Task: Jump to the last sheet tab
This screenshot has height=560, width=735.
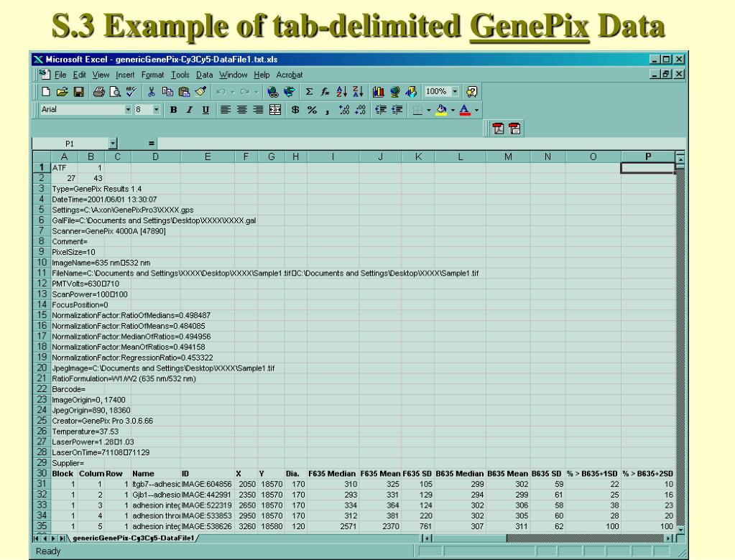Action: tap(62, 538)
